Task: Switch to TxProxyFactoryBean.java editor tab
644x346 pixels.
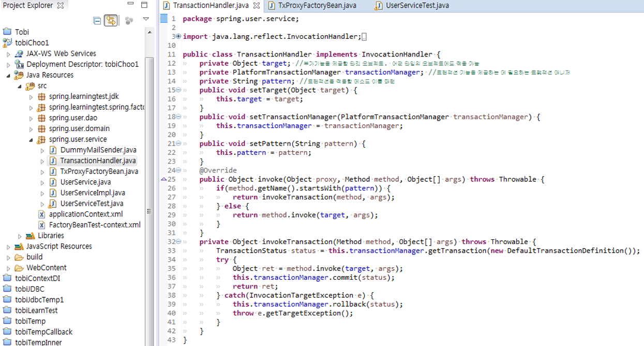Action: 317,6
